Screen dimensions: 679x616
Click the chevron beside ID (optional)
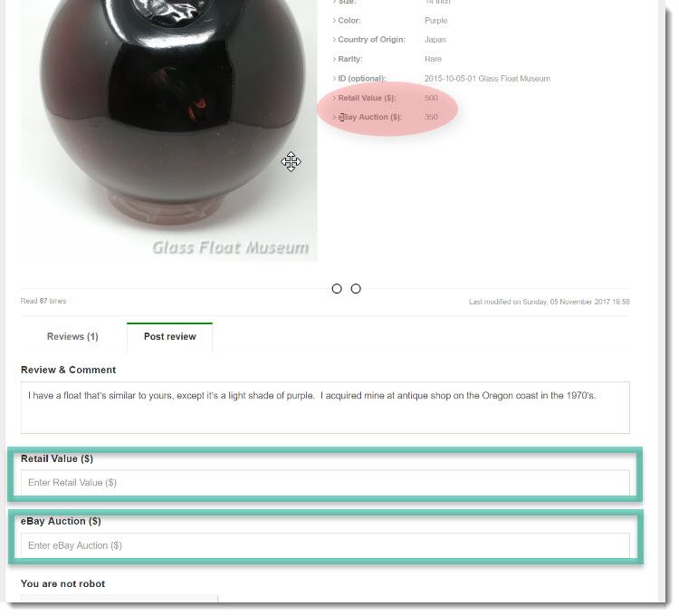pyautogui.click(x=334, y=79)
